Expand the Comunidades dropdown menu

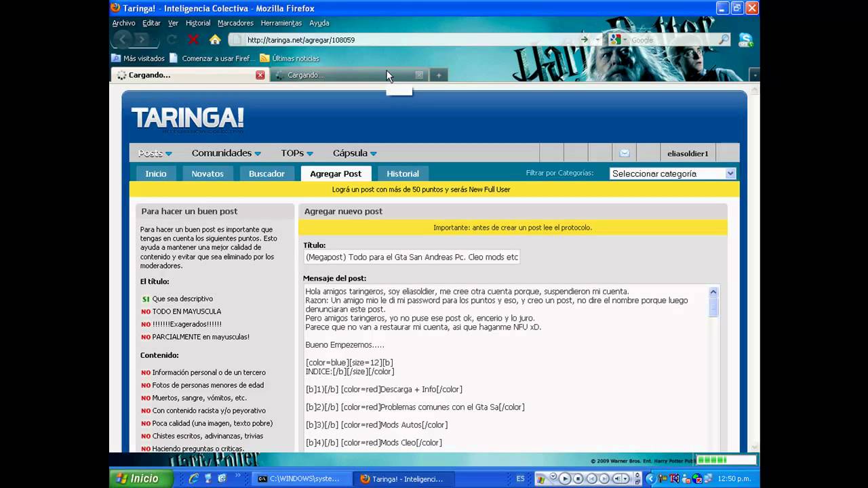pos(226,153)
